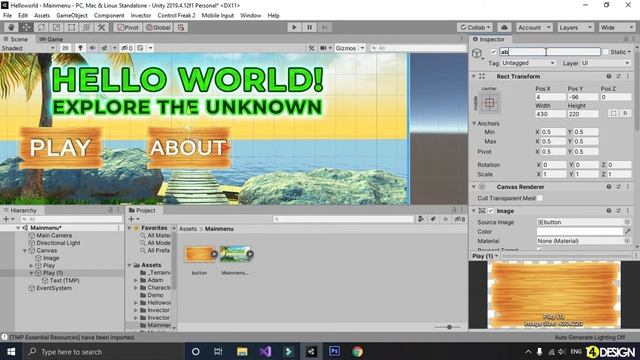Open the Layer UI dropdown
The image size is (640, 360).
click(605, 63)
